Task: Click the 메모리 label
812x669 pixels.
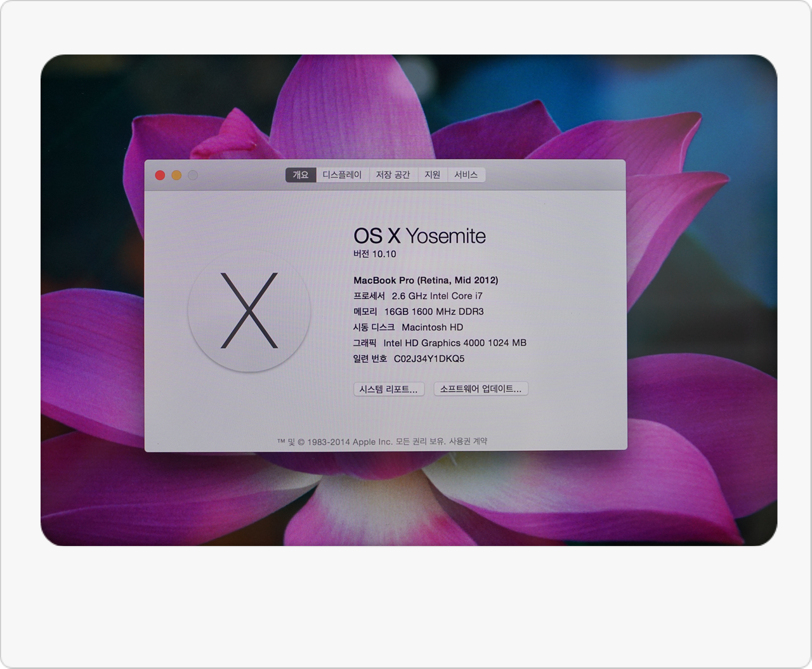Action: pos(365,311)
